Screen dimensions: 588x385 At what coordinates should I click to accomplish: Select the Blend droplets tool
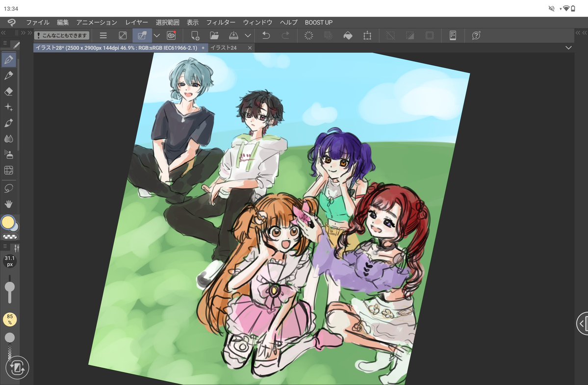point(9,139)
